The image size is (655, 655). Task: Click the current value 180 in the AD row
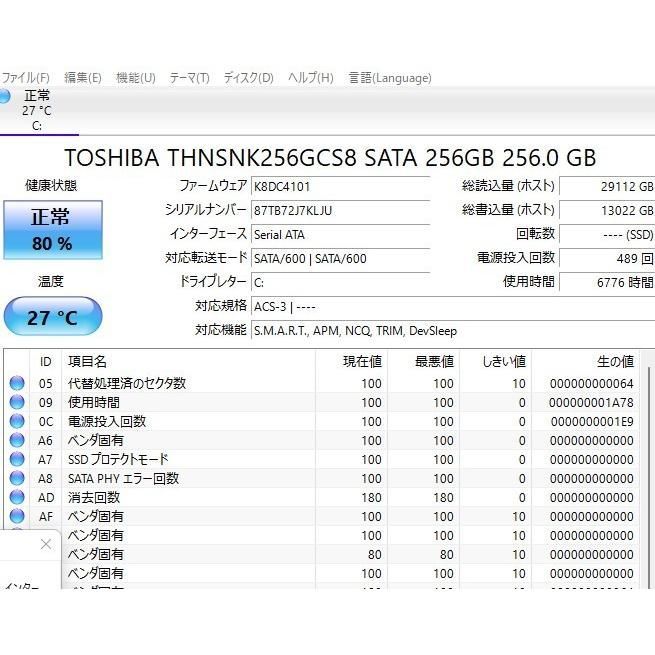371,498
